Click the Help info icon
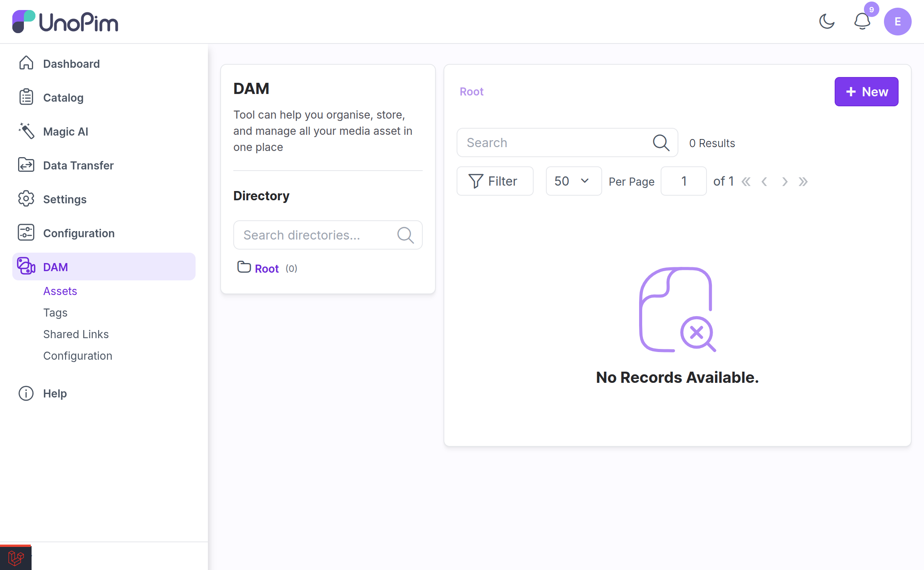Viewport: 924px width, 570px height. (26, 393)
